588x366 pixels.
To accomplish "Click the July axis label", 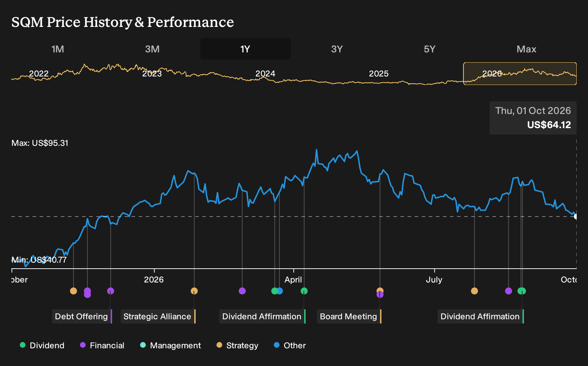I will point(434,280).
